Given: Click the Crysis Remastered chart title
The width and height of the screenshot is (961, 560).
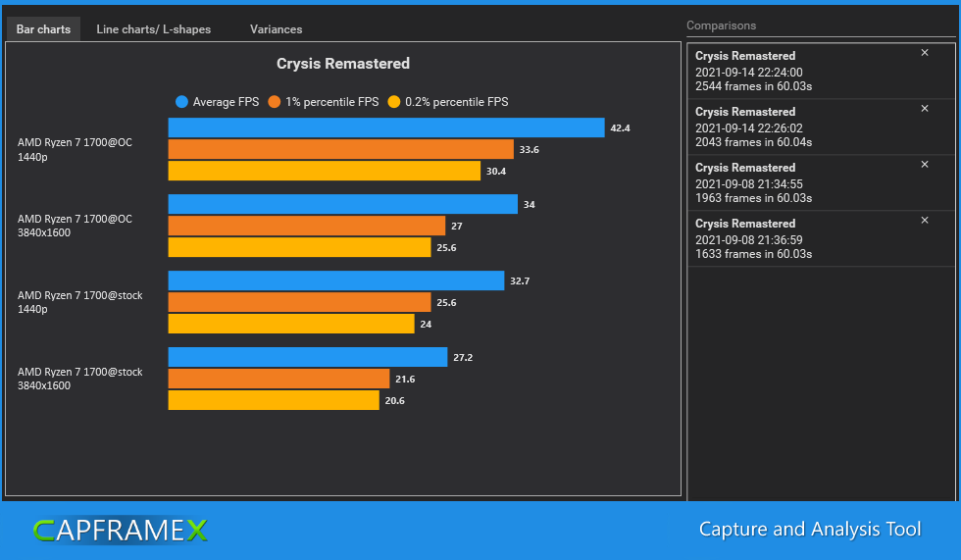Looking at the screenshot, I should (x=343, y=64).
